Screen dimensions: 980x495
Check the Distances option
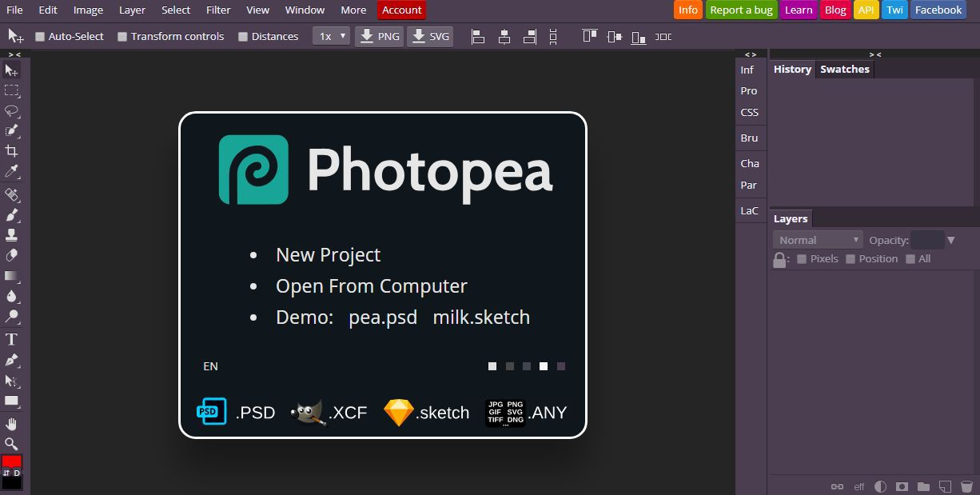[x=243, y=37]
